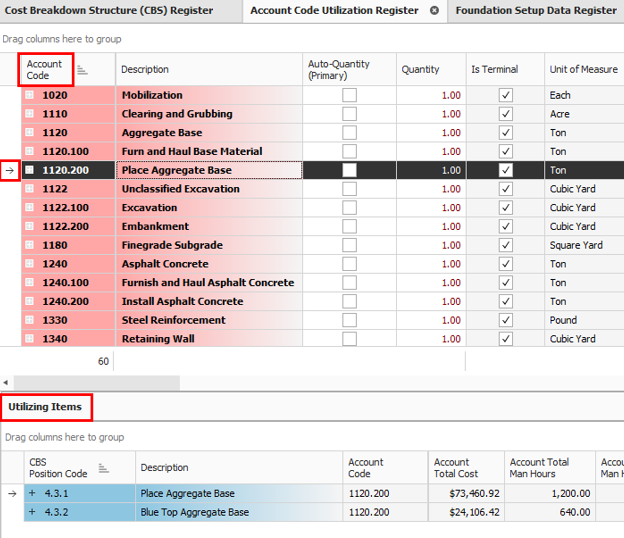Click the grid icon beside account 1122.100
The width and height of the screenshot is (624, 538).
[x=30, y=208]
